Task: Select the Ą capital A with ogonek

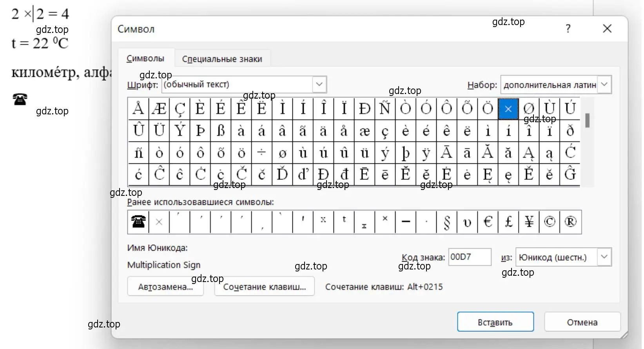Action: point(529,153)
